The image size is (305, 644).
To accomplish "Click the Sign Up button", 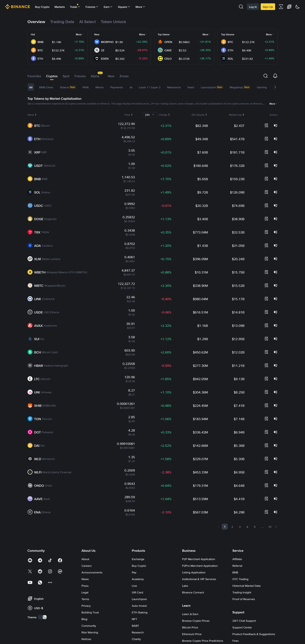I will tap(267, 7).
